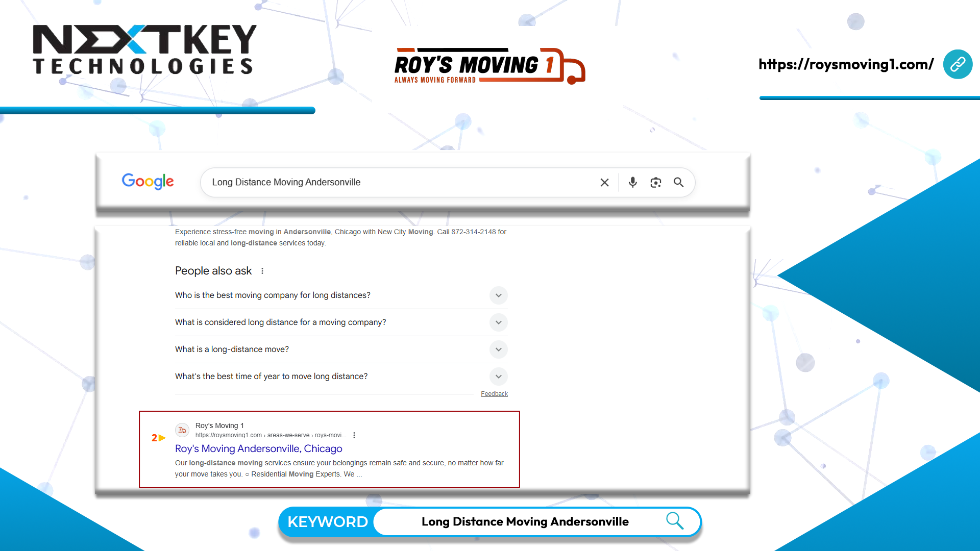Screen dimensions: 980x551
Task: Click the voice search microphone icon
Action: [x=632, y=183]
